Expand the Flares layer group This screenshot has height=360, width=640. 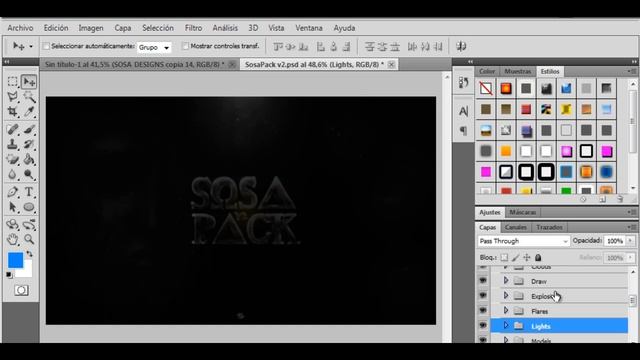point(506,311)
